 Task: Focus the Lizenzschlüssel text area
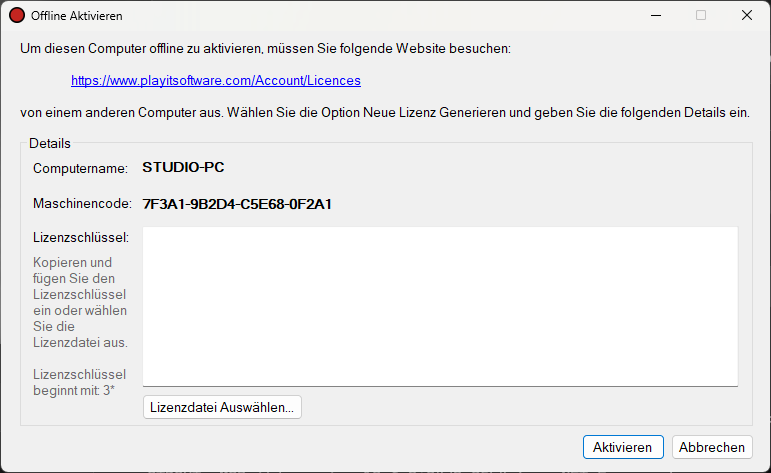pyautogui.click(x=440, y=306)
